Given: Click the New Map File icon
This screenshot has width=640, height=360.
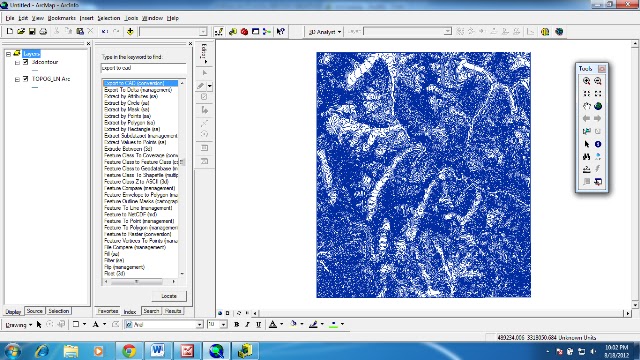Looking at the screenshot, I should [x=10, y=31].
